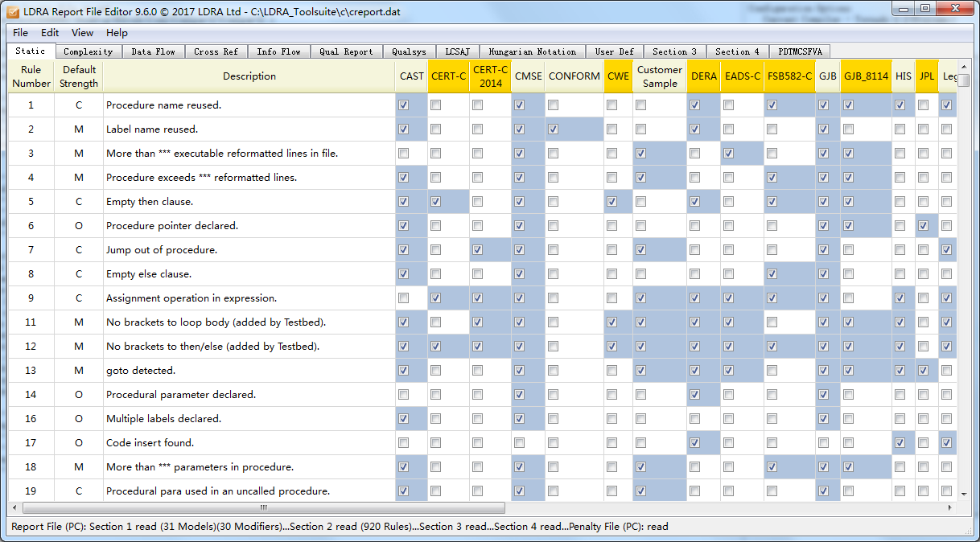Open the File menu
Viewport: 980px width, 542px height.
coord(20,33)
